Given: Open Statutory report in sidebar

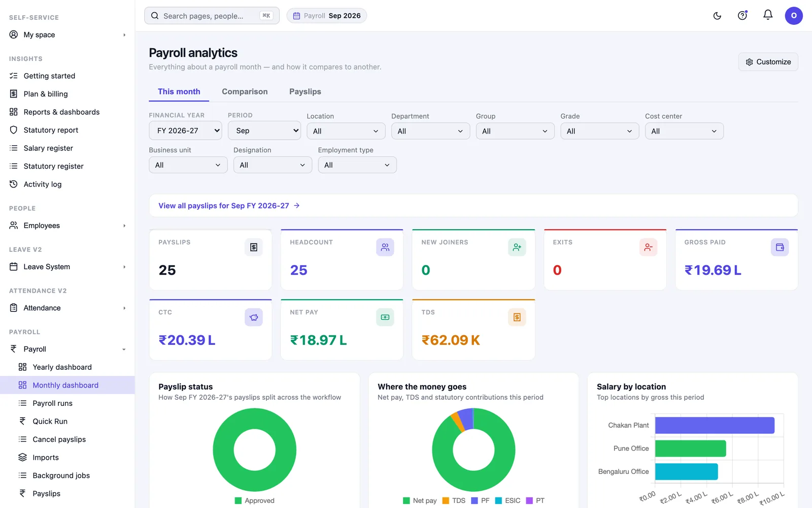Looking at the screenshot, I should point(67,130).
